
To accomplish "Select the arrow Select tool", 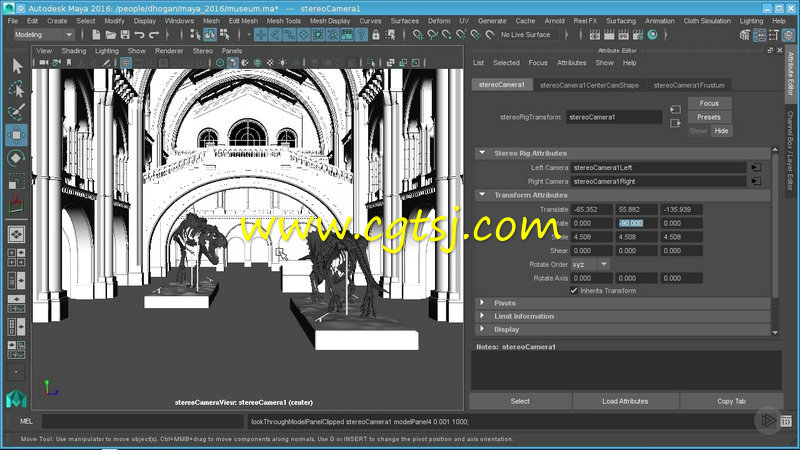I will pos(17,66).
